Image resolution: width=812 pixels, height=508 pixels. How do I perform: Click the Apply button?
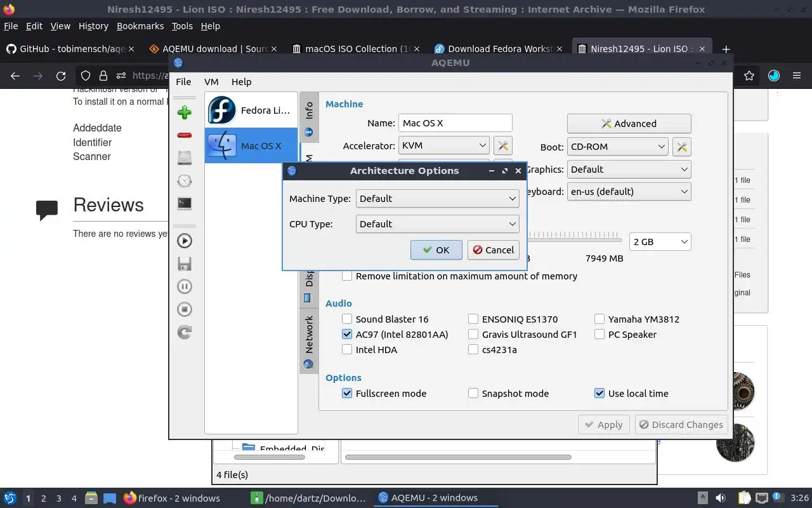(x=603, y=425)
